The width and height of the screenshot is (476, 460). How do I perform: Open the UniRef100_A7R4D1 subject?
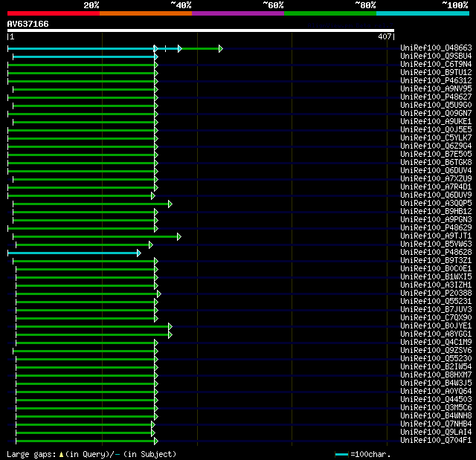pos(436,187)
